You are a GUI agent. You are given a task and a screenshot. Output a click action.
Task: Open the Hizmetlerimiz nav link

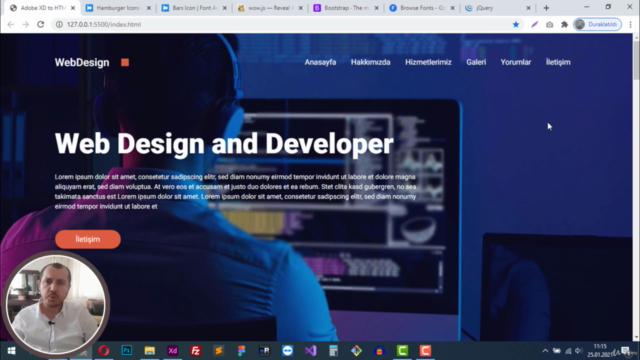point(428,62)
